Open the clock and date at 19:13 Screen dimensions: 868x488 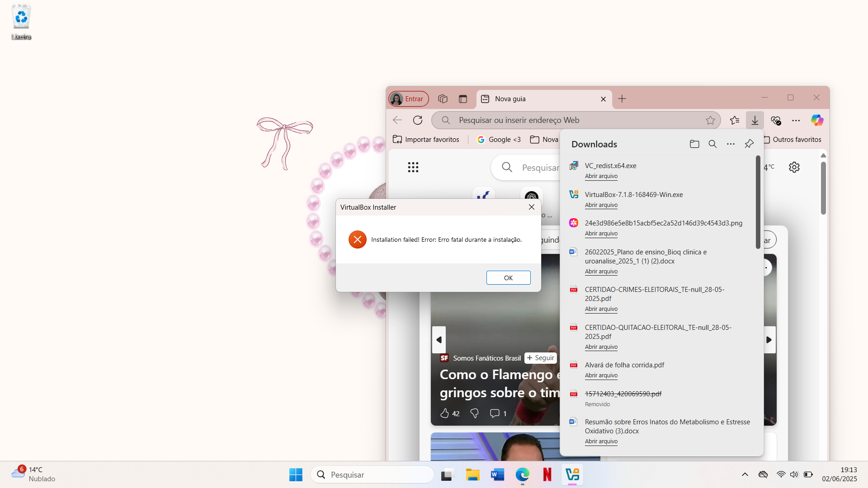[x=840, y=474]
